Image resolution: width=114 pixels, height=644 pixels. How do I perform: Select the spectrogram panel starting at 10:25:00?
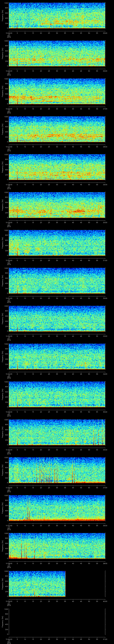[57, 53]
